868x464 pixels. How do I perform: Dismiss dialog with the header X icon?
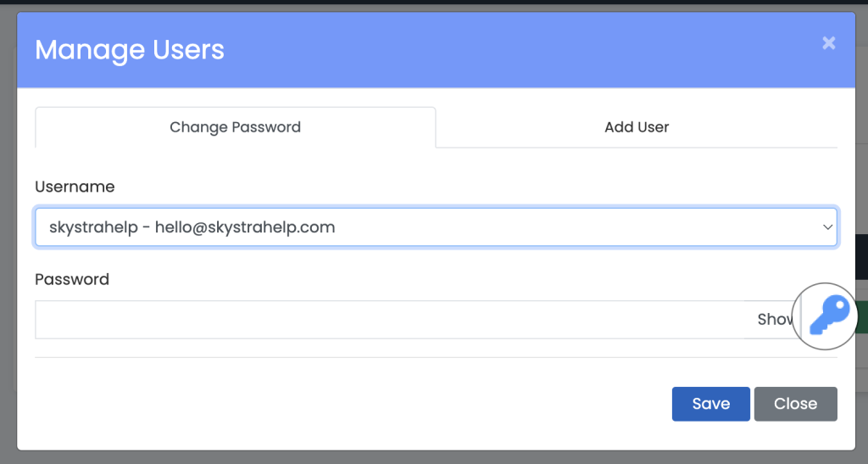(x=828, y=43)
